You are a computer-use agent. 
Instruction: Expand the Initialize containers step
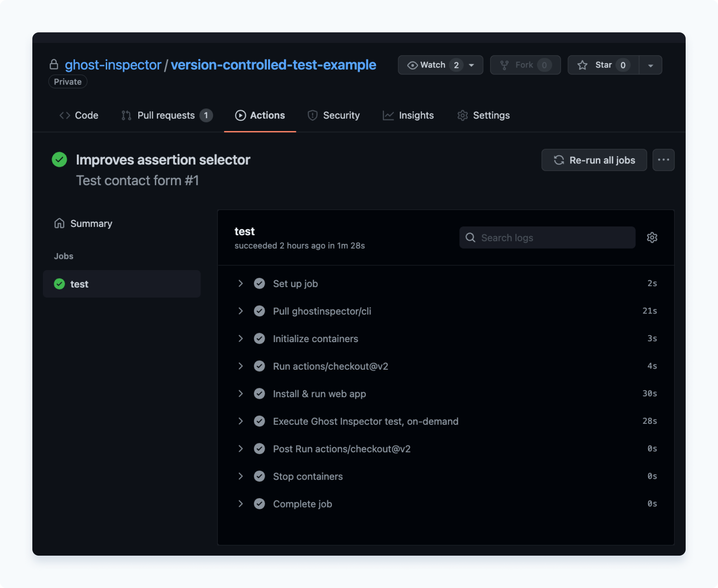coord(241,338)
